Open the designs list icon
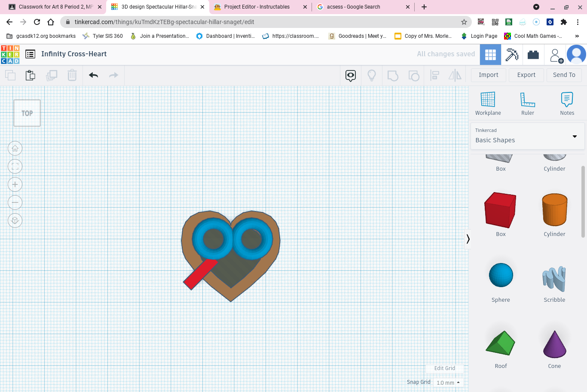This screenshot has width=587, height=392. (31, 54)
